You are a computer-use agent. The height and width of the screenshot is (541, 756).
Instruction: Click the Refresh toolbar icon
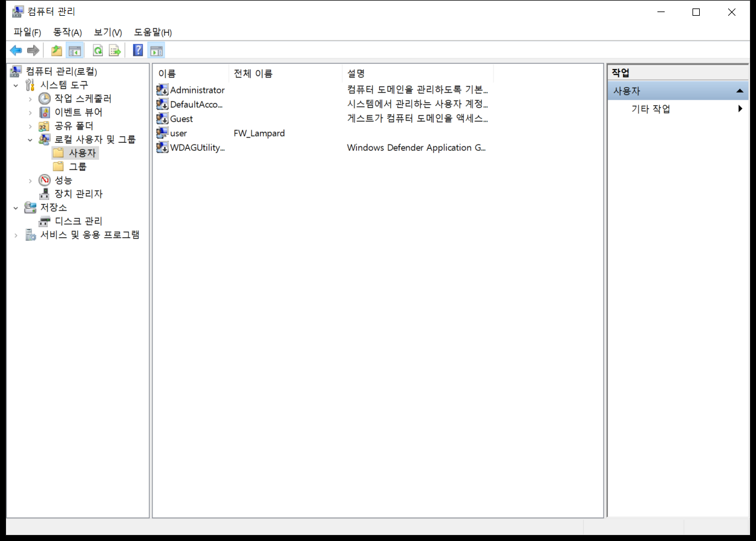97,51
